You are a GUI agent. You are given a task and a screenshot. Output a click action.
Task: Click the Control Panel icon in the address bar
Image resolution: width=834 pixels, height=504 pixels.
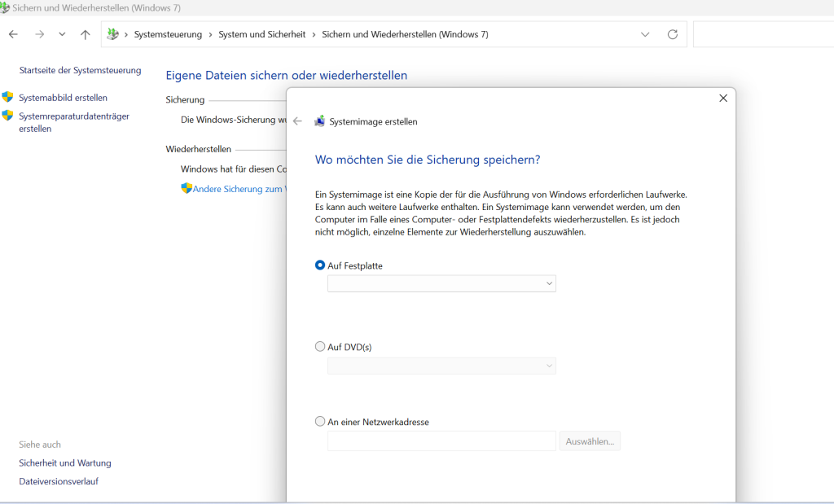(x=112, y=34)
